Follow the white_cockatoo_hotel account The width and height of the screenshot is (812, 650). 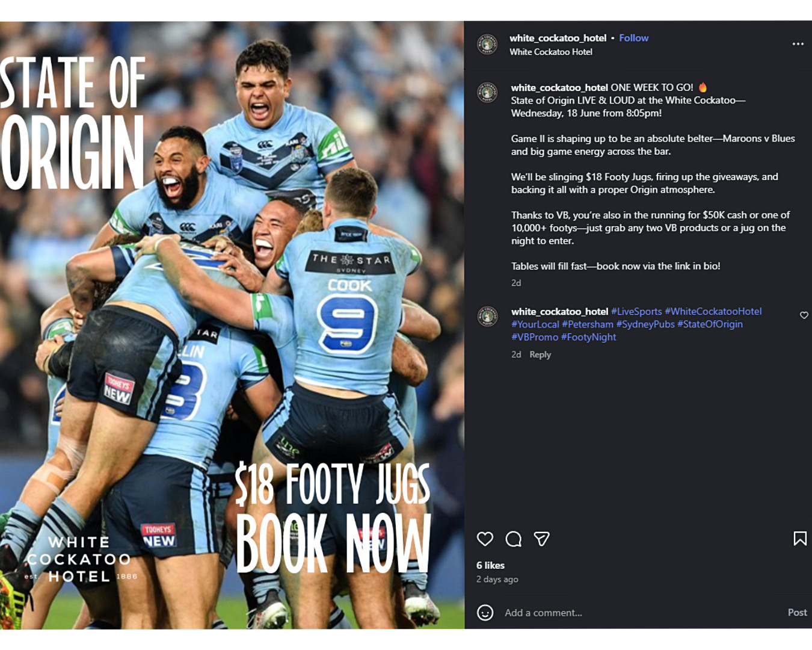tap(634, 38)
